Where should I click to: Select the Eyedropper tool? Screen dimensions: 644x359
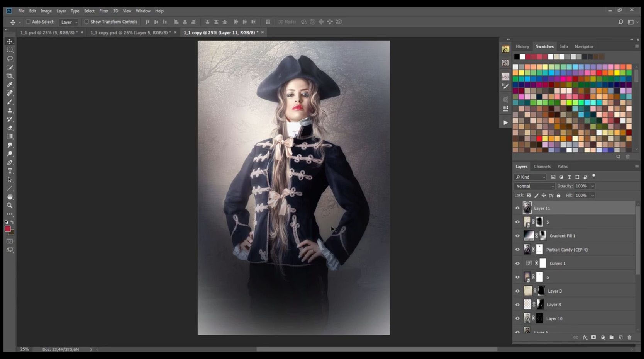point(10,85)
